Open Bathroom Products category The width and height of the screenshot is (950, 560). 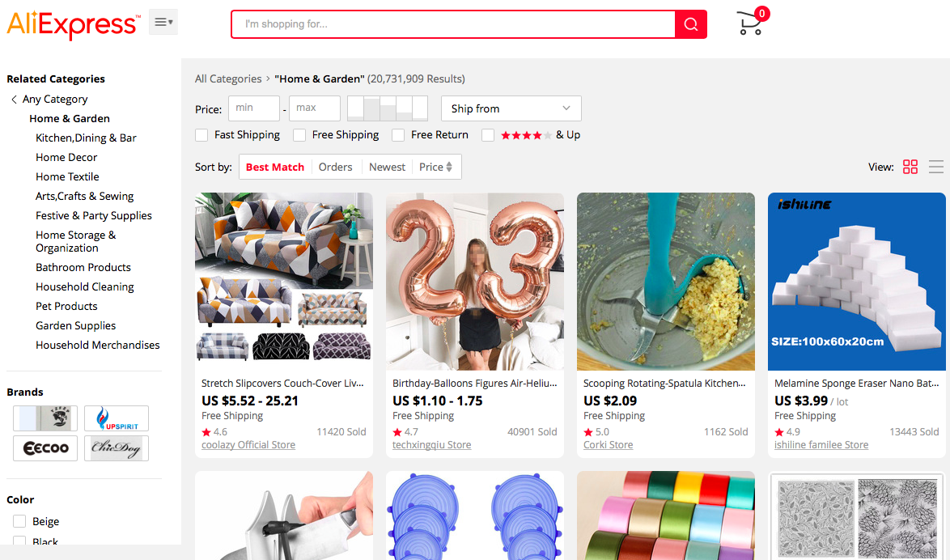(x=83, y=267)
